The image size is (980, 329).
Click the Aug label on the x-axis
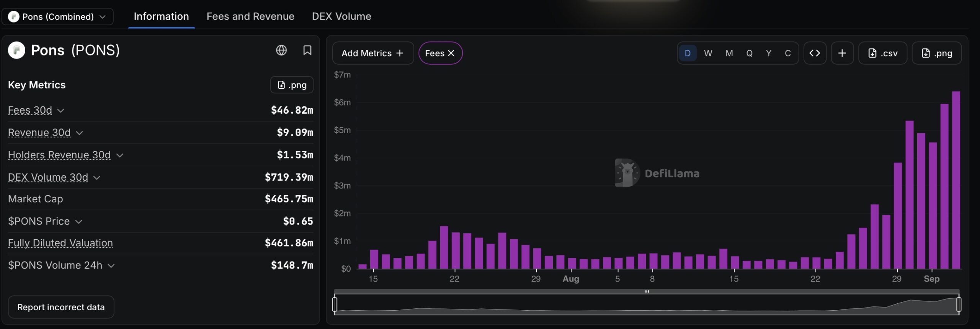(x=571, y=279)
